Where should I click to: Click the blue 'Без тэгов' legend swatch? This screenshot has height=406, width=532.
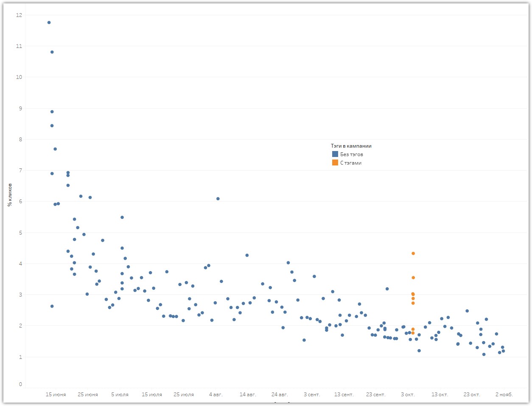(x=335, y=154)
